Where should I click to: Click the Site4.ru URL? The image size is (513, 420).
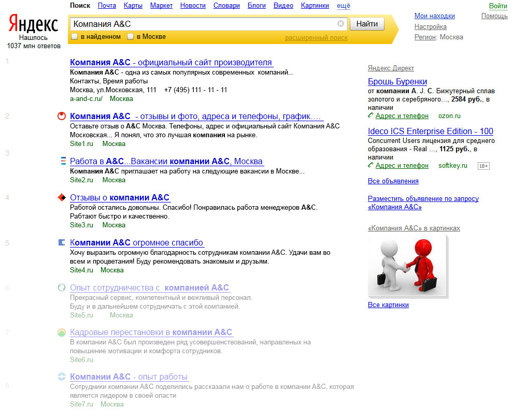[x=81, y=270]
